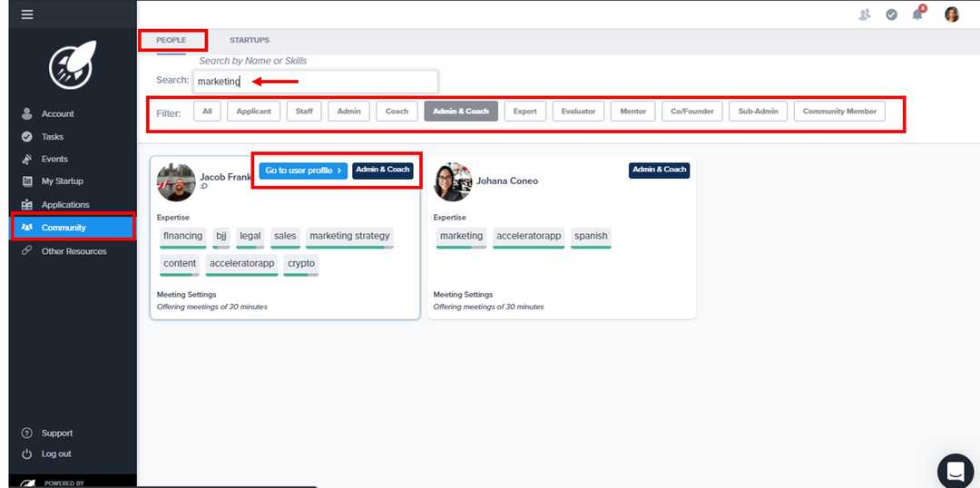Click the Support question mark icon
This screenshot has height=488, width=980.
click(x=27, y=433)
